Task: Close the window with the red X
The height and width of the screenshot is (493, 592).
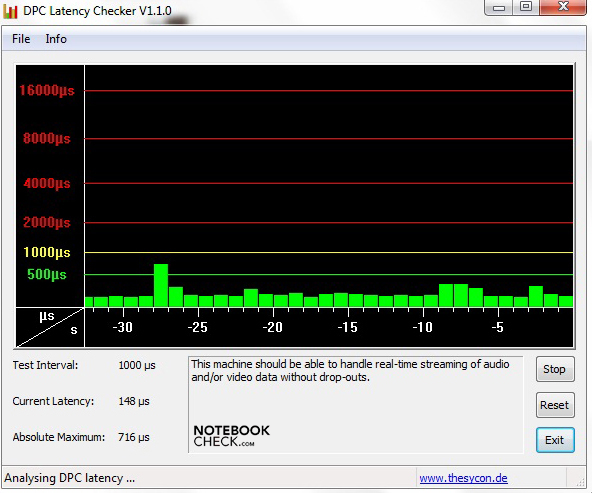Action: click(563, 7)
